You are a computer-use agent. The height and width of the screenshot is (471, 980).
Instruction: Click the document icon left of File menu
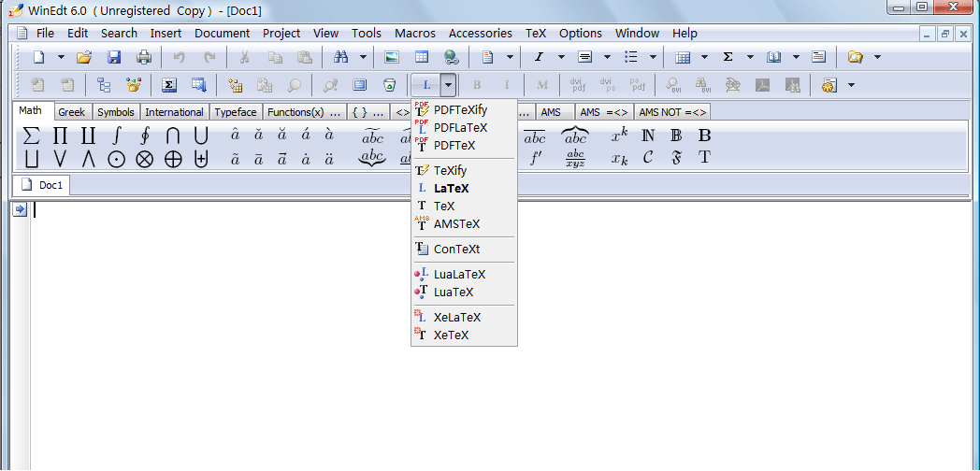point(22,33)
